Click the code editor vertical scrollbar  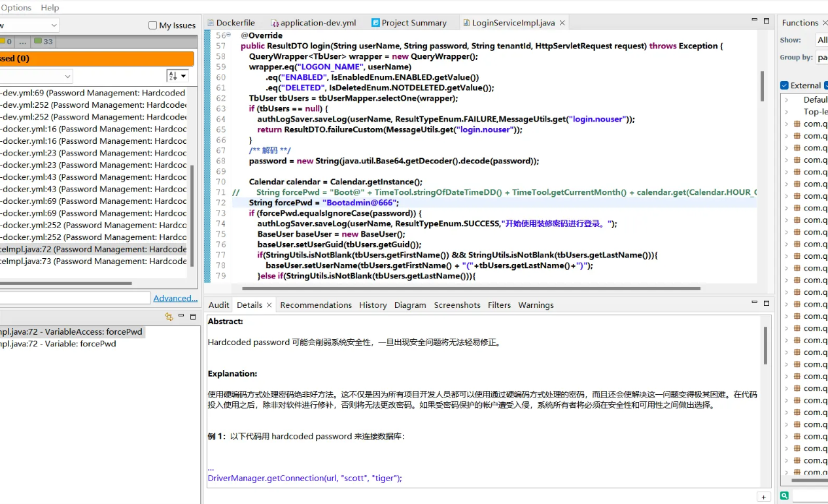(x=762, y=86)
